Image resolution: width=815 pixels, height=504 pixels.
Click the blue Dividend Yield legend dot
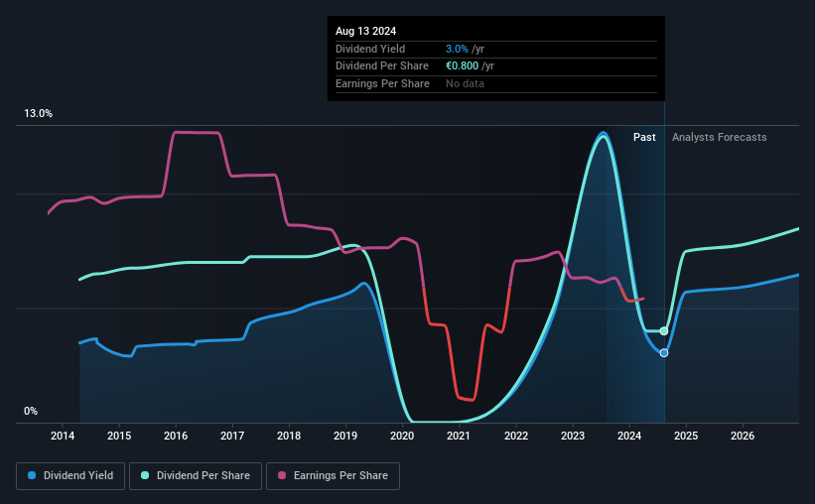32,475
